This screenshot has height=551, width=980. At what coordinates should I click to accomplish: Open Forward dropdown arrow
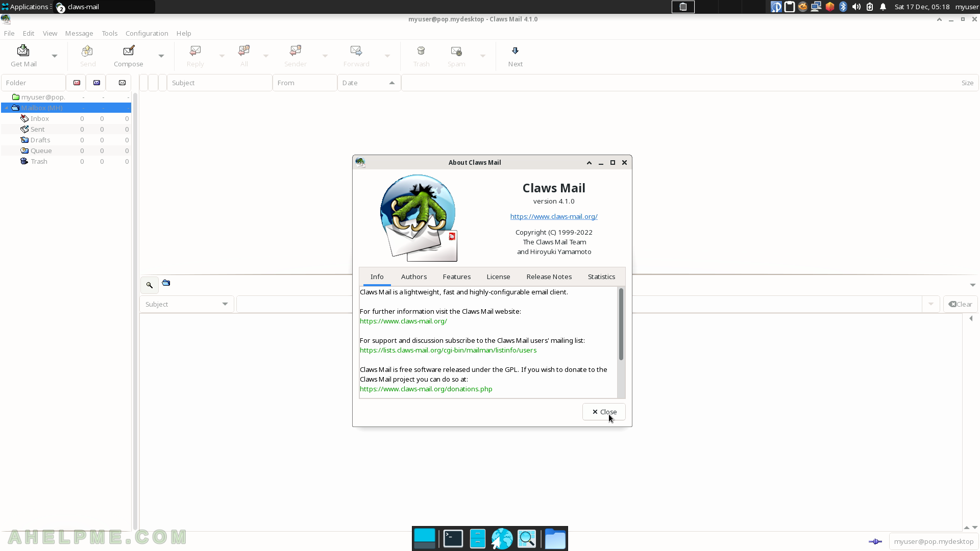click(387, 56)
